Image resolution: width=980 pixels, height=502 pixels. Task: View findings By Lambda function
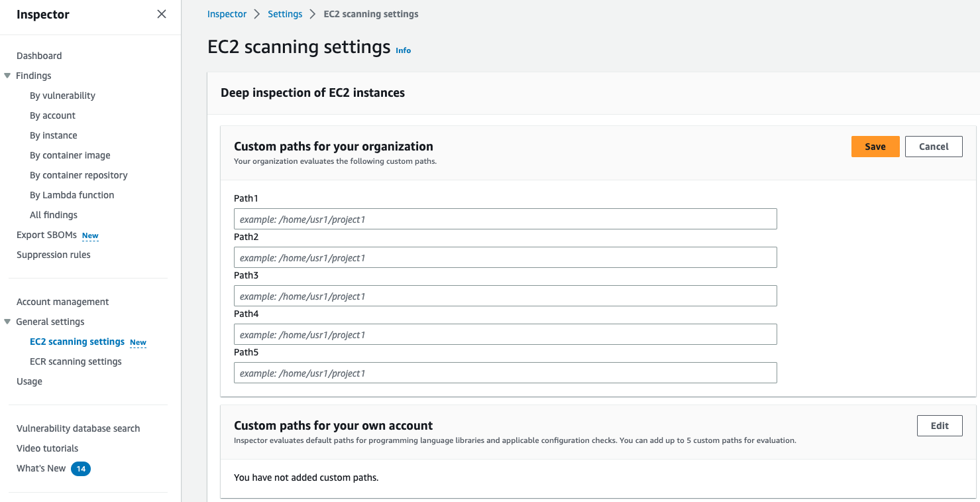[72, 195]
